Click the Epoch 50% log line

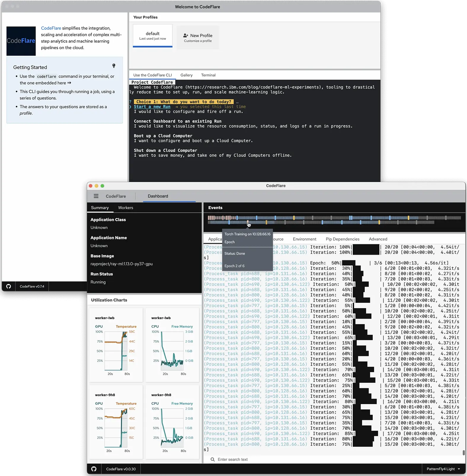[326, 263]
